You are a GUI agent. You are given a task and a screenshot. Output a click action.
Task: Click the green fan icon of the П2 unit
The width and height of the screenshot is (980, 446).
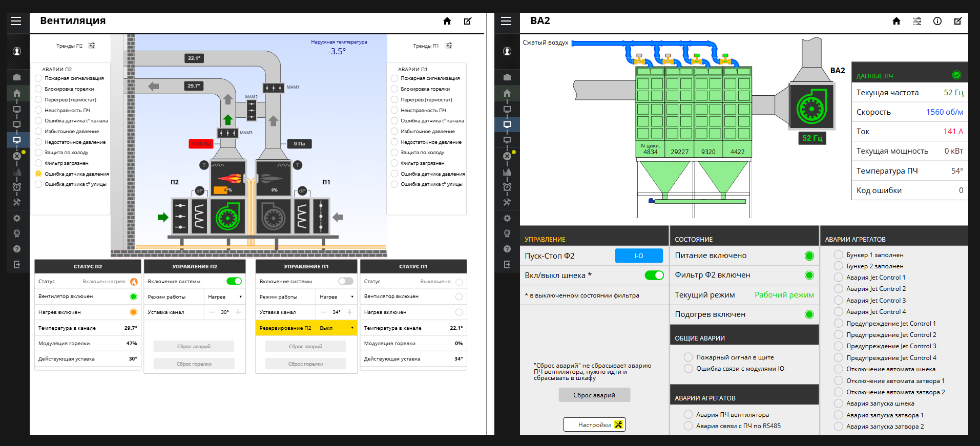point(227,217)
